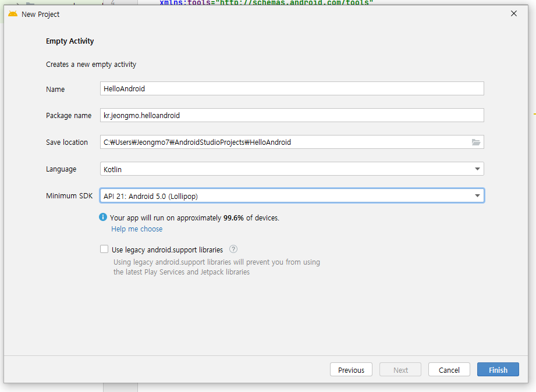
Task: Click the Minimum SDK label
Action: [69, 196]
